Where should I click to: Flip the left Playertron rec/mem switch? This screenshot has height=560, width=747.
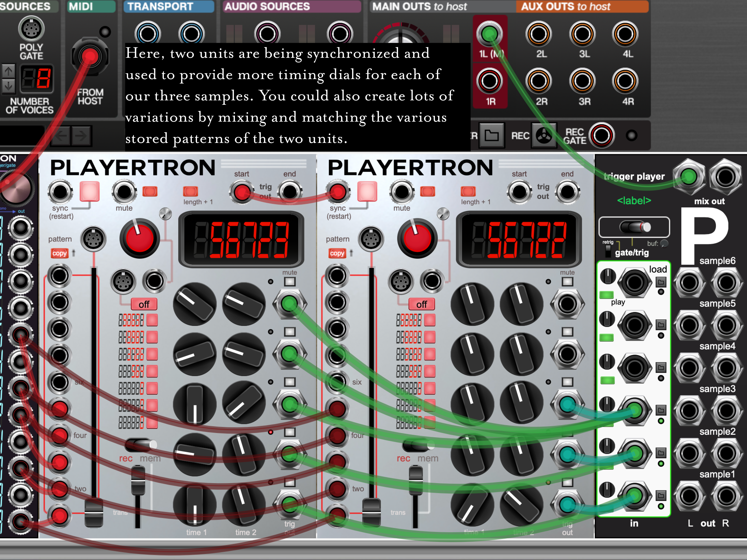pyautogui.click(x=141, y=445)
